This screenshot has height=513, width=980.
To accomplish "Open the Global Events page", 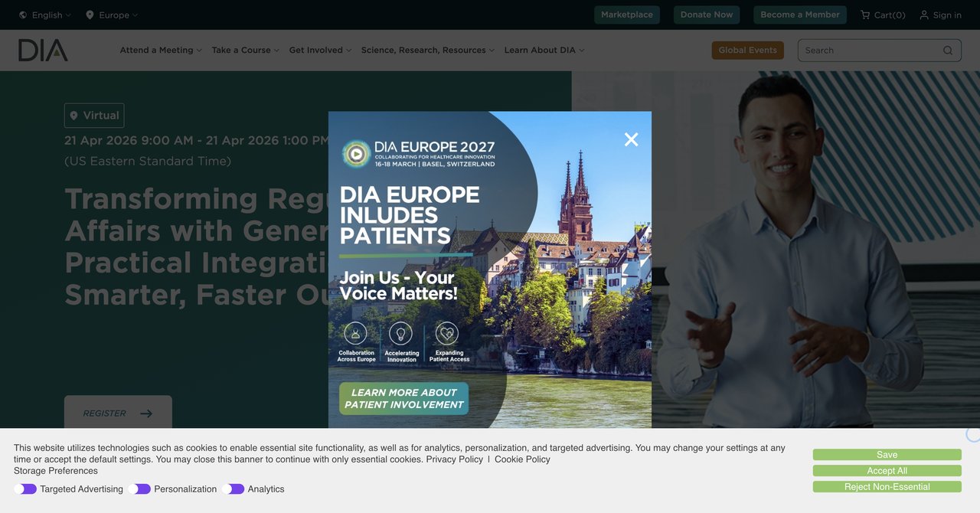I will tap(747, 51).
